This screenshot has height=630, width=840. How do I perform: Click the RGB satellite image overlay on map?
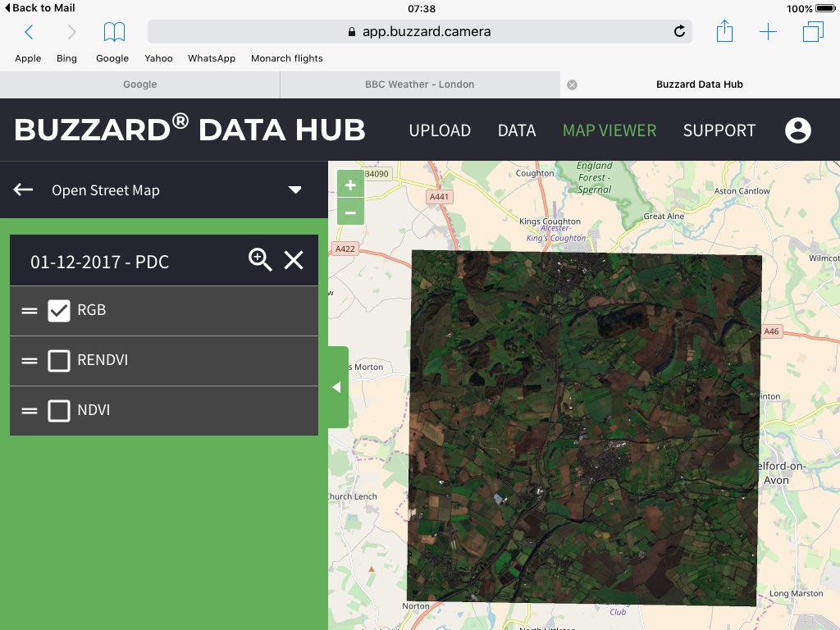584,428
